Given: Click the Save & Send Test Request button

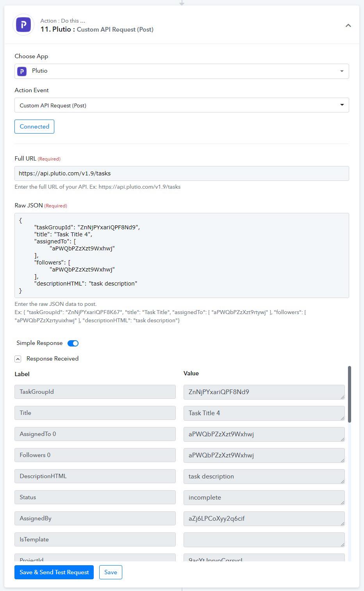Looking at the screenshot, I should (x=54, y=572).
